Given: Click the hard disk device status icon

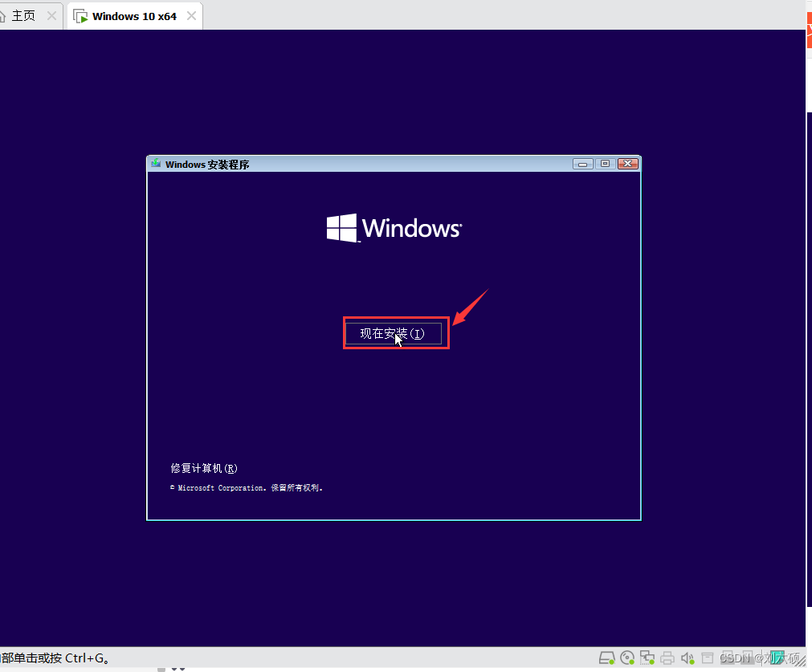Looking at the screenshot, I should (606, 658).
